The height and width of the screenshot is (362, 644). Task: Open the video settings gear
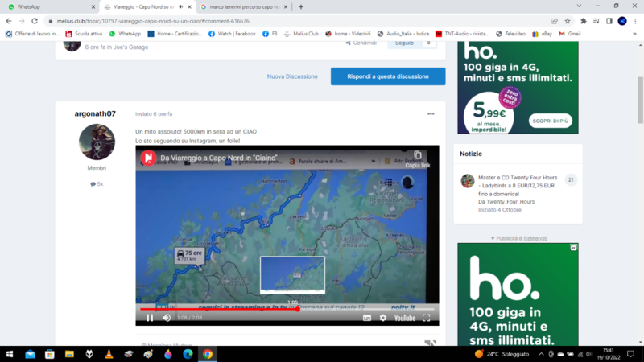383,318
